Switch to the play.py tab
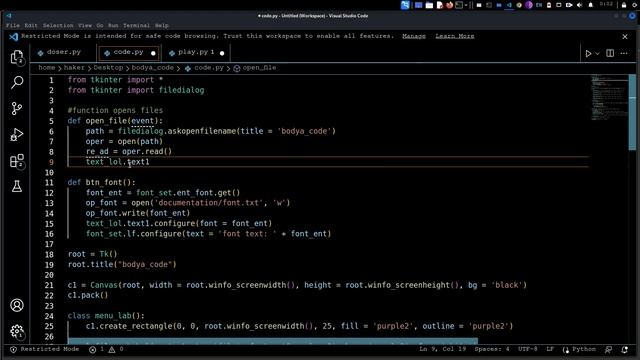Screen dimensions: 640x360 [x=196, y=52]
